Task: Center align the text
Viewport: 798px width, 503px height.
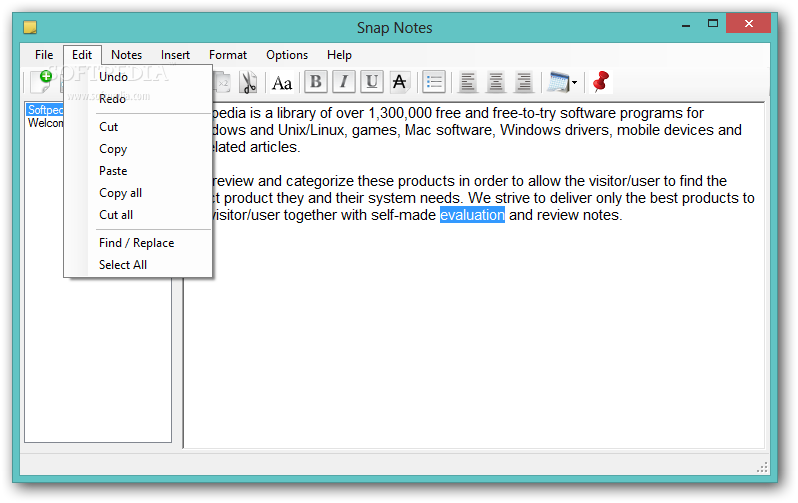Action: [x=496, y=82]
